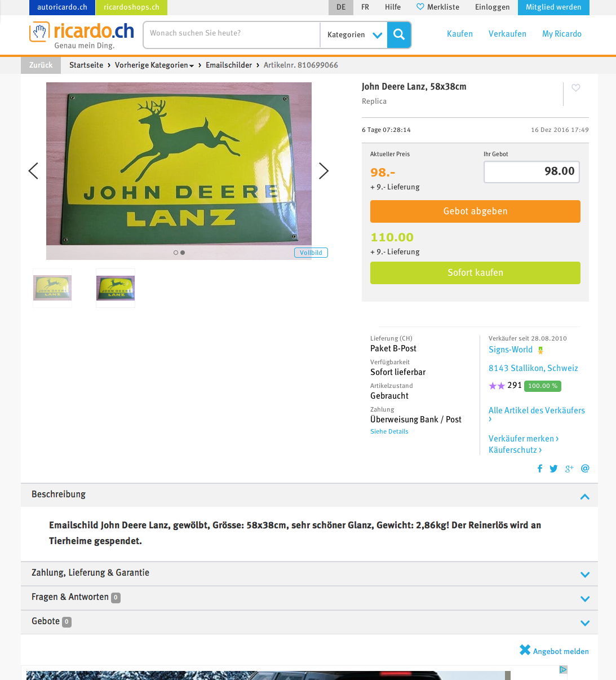Add item to watchlist with heart icon
This screenshot has width=616, height=680.
[x=576, y=88]
